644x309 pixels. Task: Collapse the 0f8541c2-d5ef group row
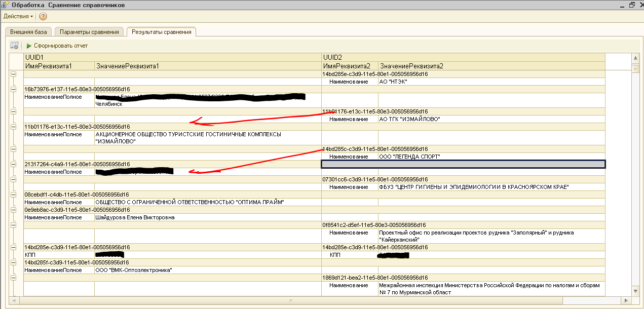(13, 225)
